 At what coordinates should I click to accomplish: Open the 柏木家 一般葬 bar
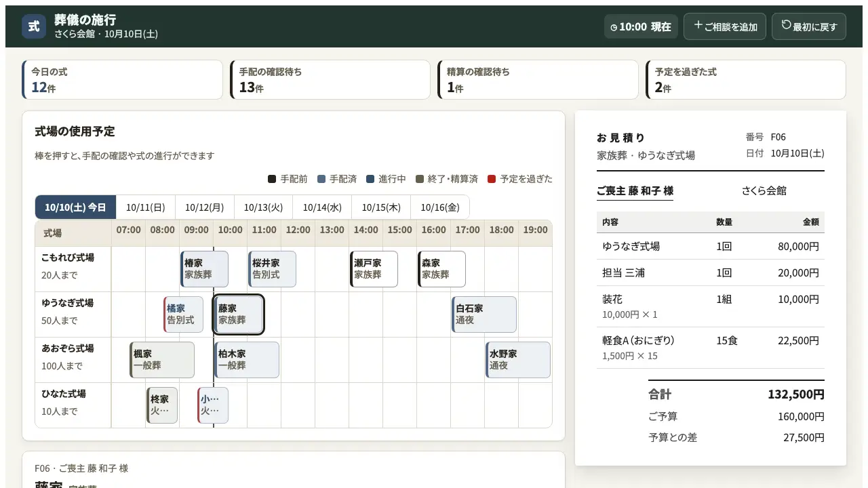pyautogui.click(x=247, y=360)
